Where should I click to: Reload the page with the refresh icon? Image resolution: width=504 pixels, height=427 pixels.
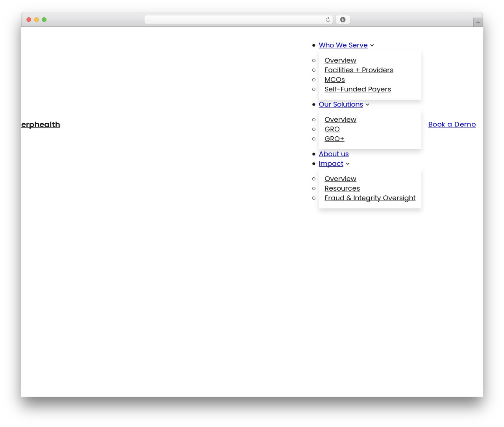[328, 20]
